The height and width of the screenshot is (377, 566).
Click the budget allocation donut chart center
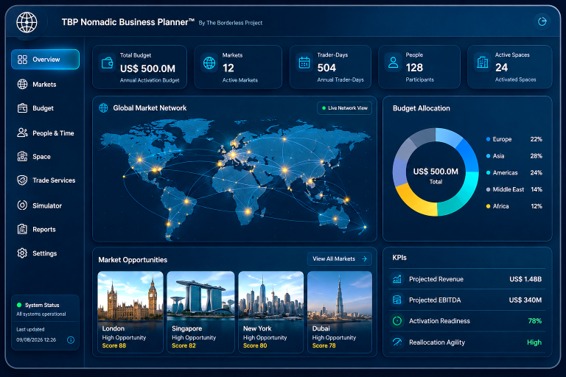pos(436,172)
